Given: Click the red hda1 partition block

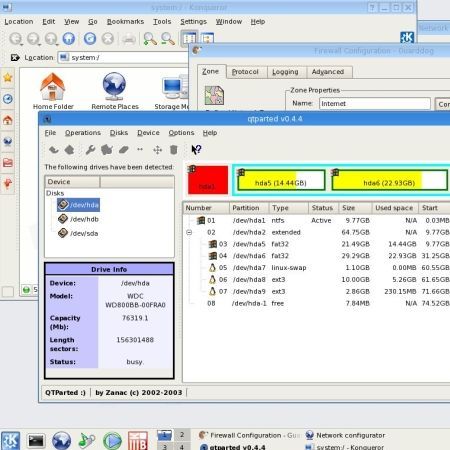Looking at the screenshot, I should coord(208,180).
